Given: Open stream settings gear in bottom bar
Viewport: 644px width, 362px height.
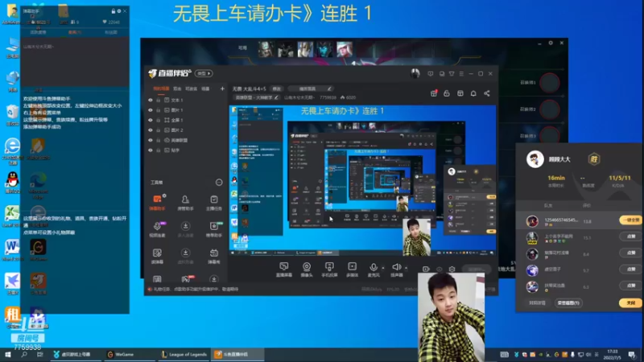Looking at the screenshot, I should point(452,269).
